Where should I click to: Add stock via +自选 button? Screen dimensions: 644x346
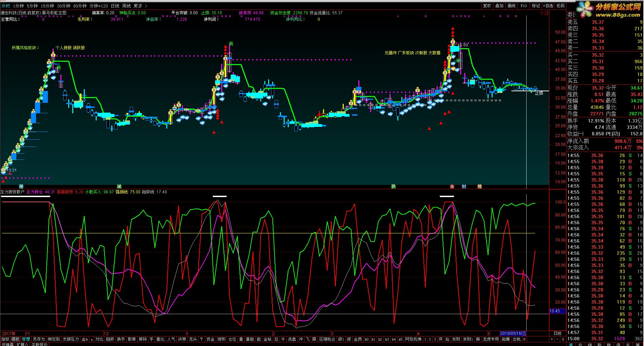point(548,6)
